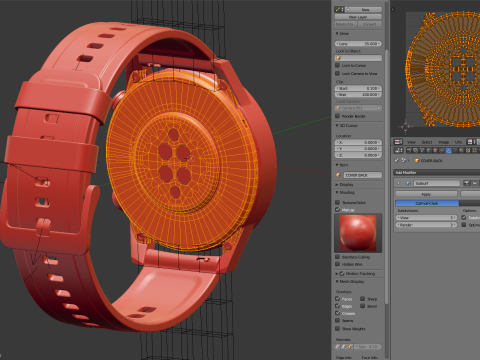Enable Textured Solid checkbox
The height and width of the screenshot is (360, 480).
(x=337, y=202)
